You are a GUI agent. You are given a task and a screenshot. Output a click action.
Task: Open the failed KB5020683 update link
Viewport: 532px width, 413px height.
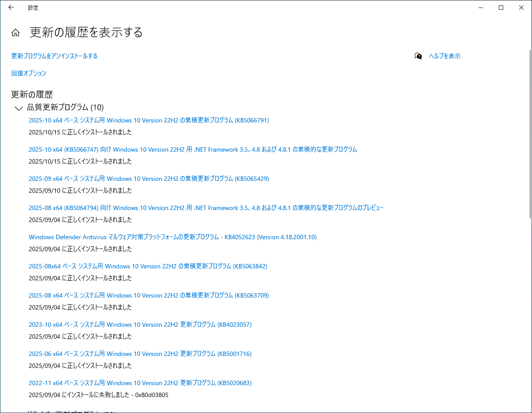pyautogui.click(x=140, y=383)
